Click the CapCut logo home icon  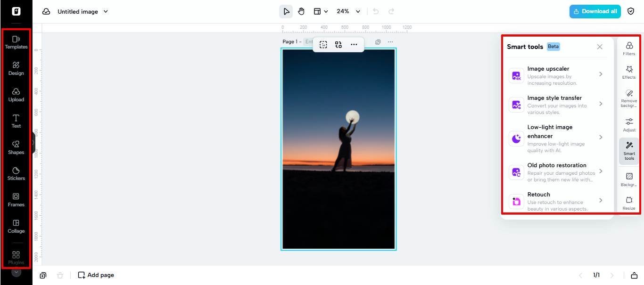point(16,11)
